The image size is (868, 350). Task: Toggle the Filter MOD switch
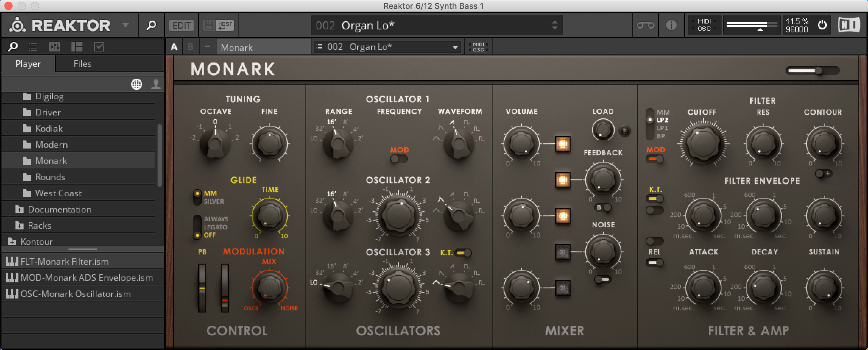655,159
